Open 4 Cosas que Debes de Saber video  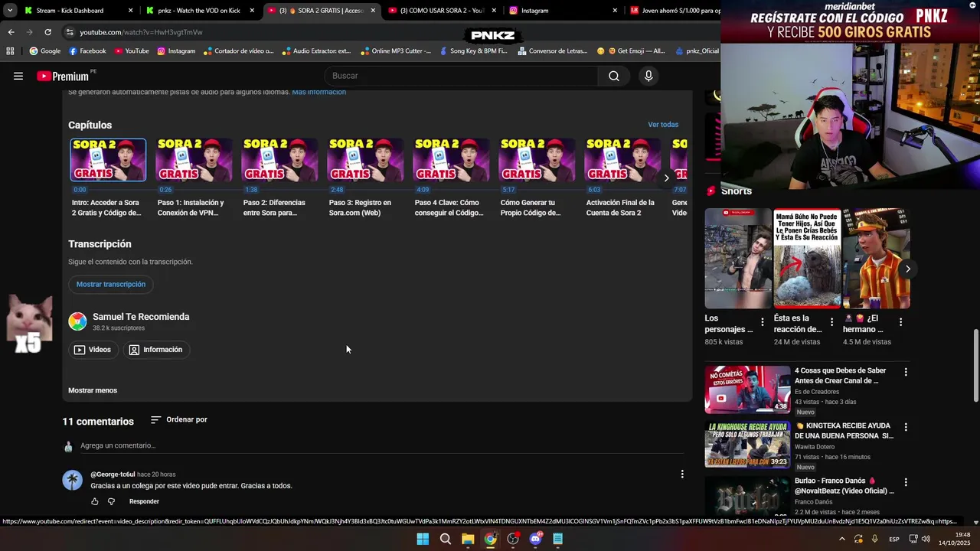(x=747, y=389)
